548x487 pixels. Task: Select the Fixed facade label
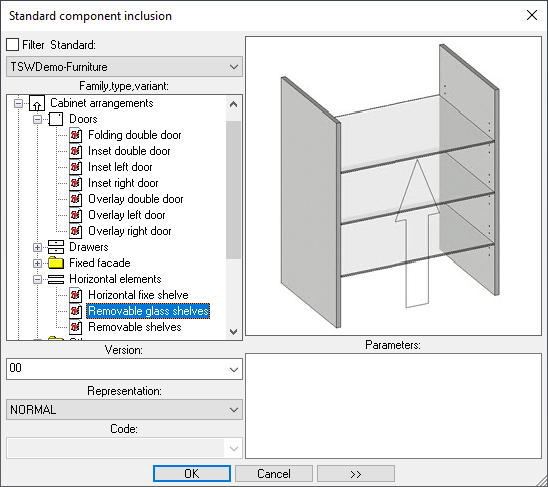pyautogui.click(x=100, y=263)
